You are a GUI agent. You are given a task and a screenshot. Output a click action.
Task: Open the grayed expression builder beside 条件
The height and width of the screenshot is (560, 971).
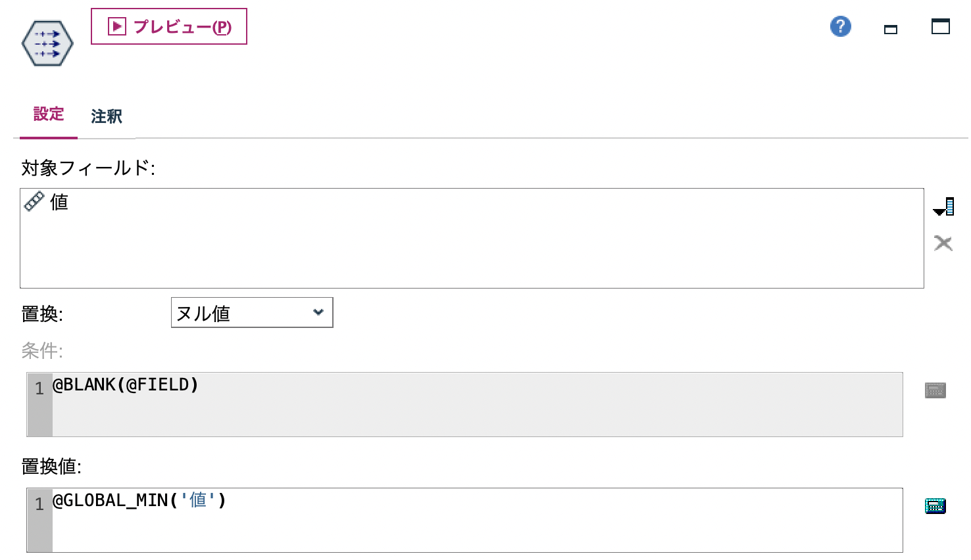pyautogui.click(x=935, y=390)
